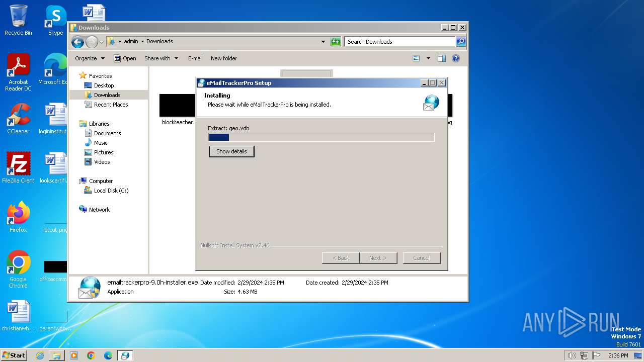Viewport: 644px width, 362px height.
Task: Click Open in explorer toolbar
Action: pyautogui.click(x=125, y=58)
